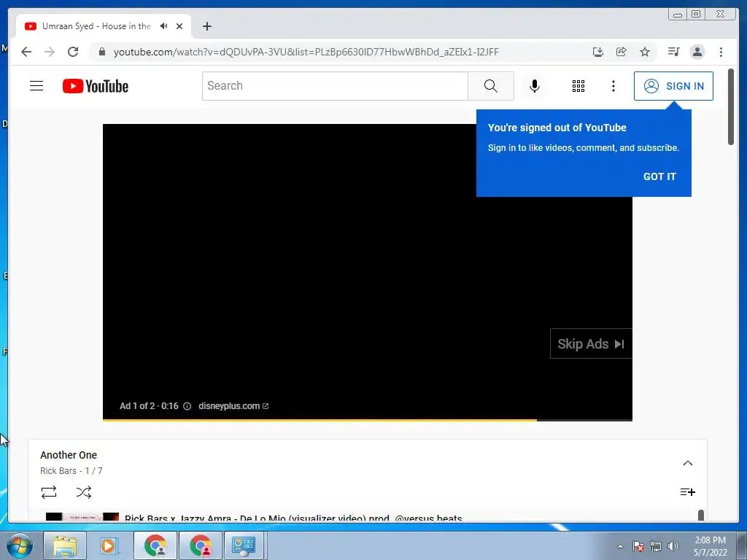Open the Control Panel taskbar item
Viewport: 747px width, 560px height.
point(244,545)
